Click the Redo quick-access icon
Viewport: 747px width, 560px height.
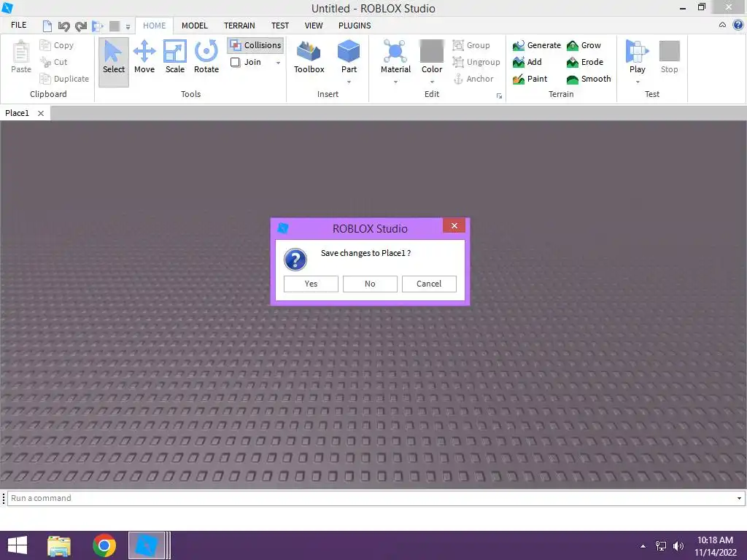point(80,26)
